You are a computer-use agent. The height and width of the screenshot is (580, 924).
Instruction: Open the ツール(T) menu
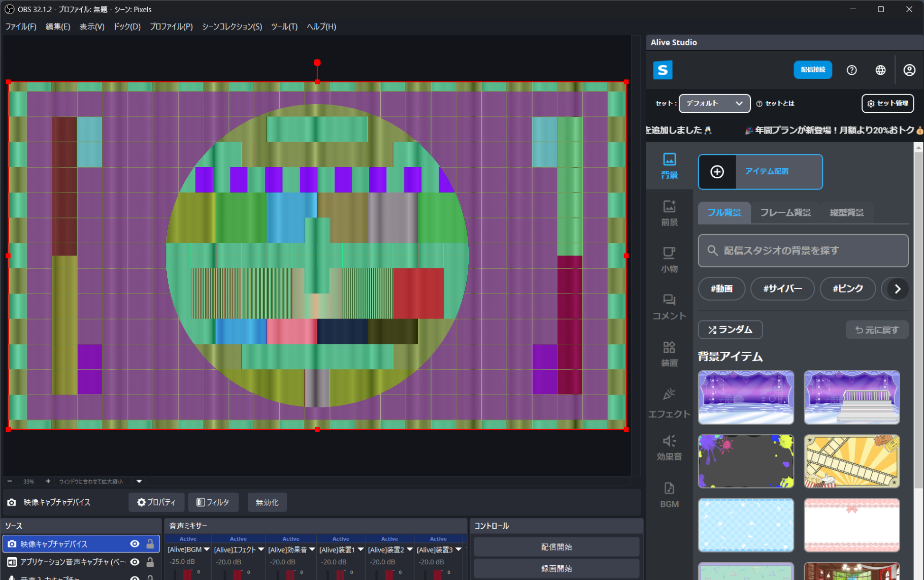[x=284, y=26]
